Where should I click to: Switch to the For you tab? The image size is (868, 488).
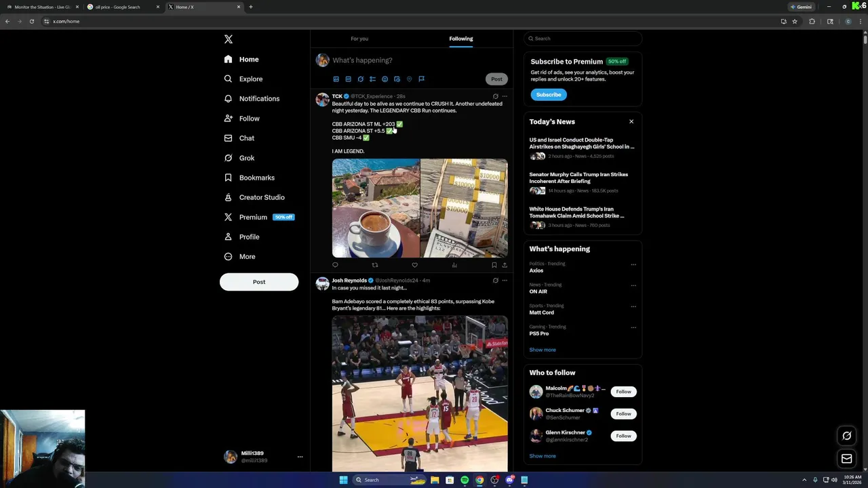click(x=359, y=39)
